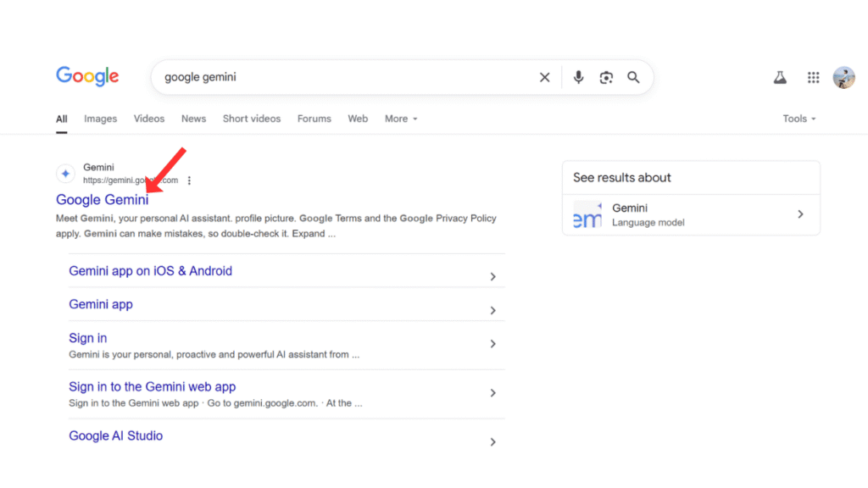The width and height of the screenshot is (868, 488).
Task: Open Google Lens camera search
Action: (606, 77)
